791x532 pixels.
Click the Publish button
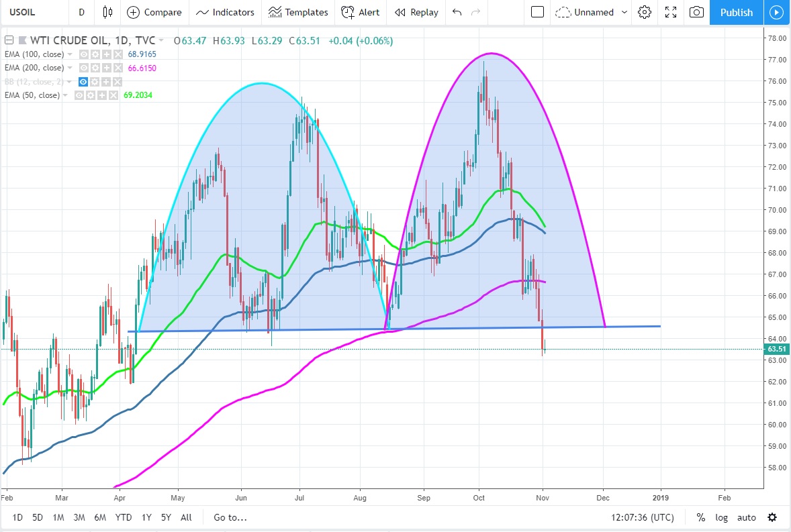(736, 12)
